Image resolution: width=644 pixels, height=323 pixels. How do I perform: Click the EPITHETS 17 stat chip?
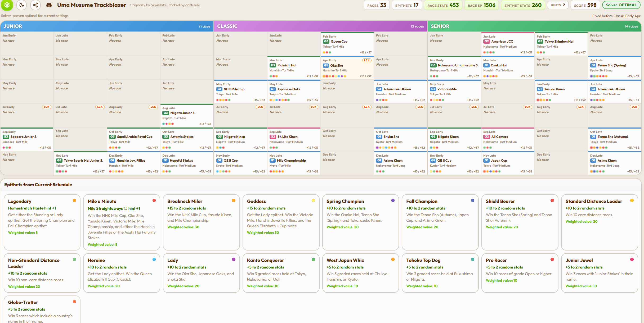[407, 5]
